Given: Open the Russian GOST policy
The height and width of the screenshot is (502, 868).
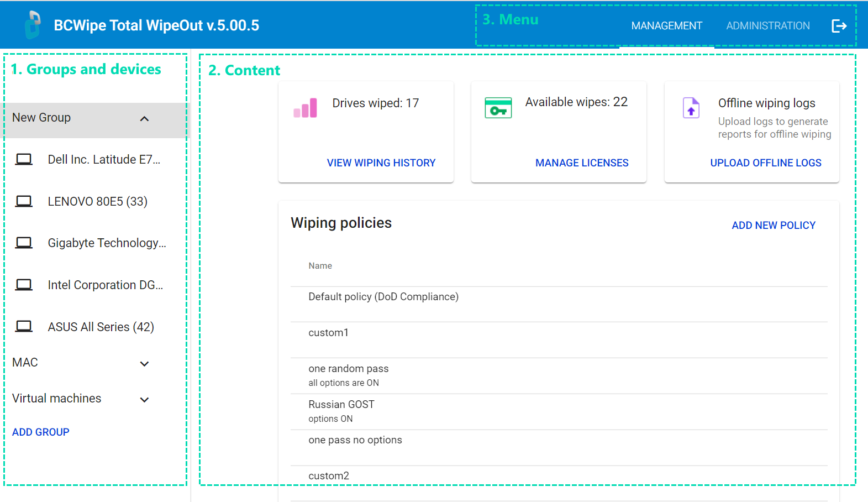Looking at the screenshot, I should [x=559, y=412].
